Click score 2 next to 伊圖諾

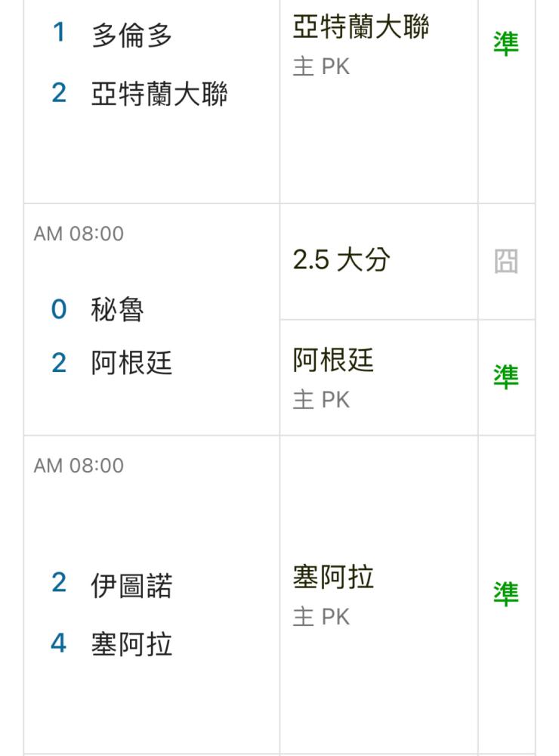59,582
